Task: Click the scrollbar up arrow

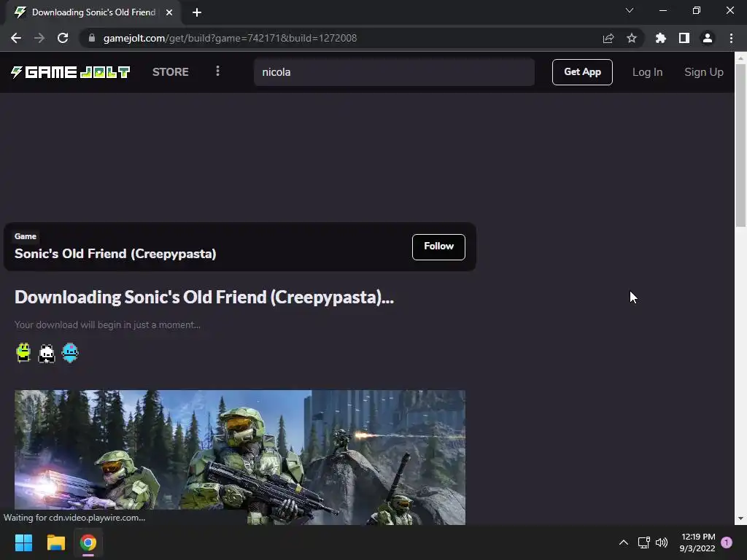Action: coord(740,58)
